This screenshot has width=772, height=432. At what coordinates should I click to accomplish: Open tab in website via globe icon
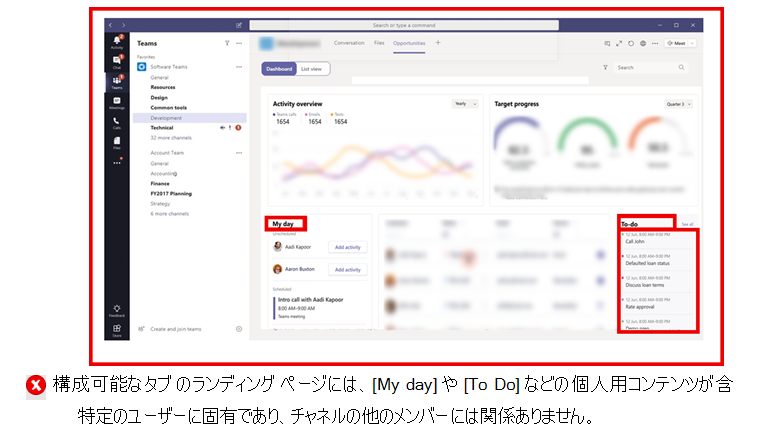click(x=643, y=43)
